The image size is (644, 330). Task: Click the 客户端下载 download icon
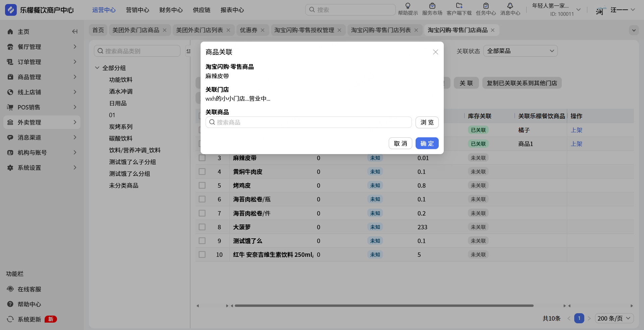(459, 6)
